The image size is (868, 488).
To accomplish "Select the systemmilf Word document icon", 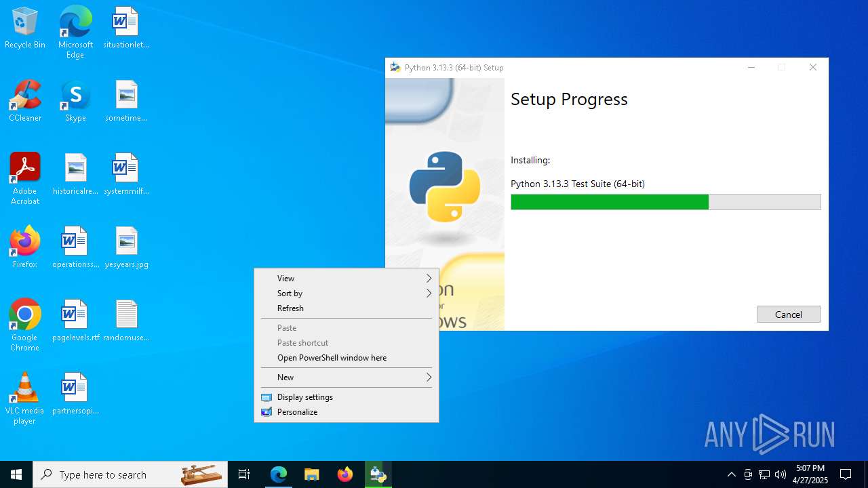I will click(126, 175).
